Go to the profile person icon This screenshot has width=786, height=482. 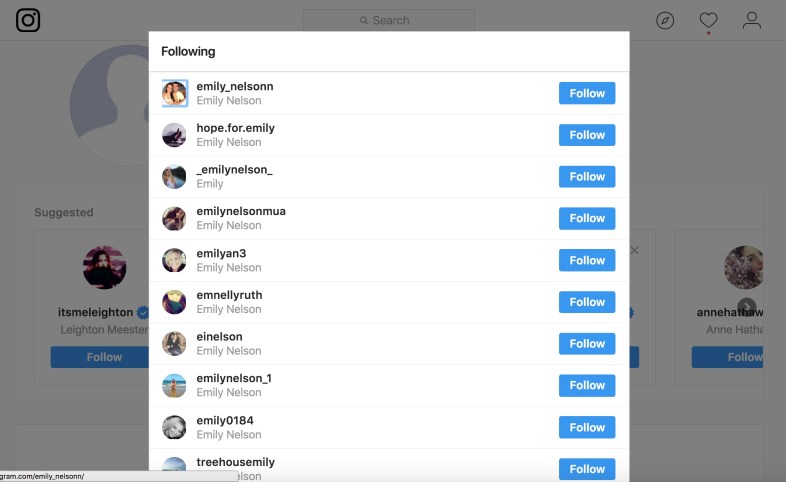coord(751,21)
